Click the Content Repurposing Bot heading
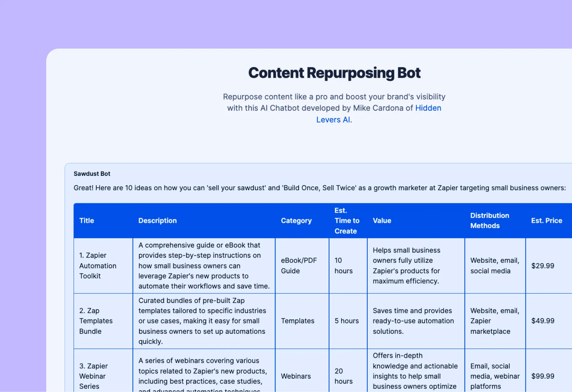572x392 pixels. click(x=334, y=73)
